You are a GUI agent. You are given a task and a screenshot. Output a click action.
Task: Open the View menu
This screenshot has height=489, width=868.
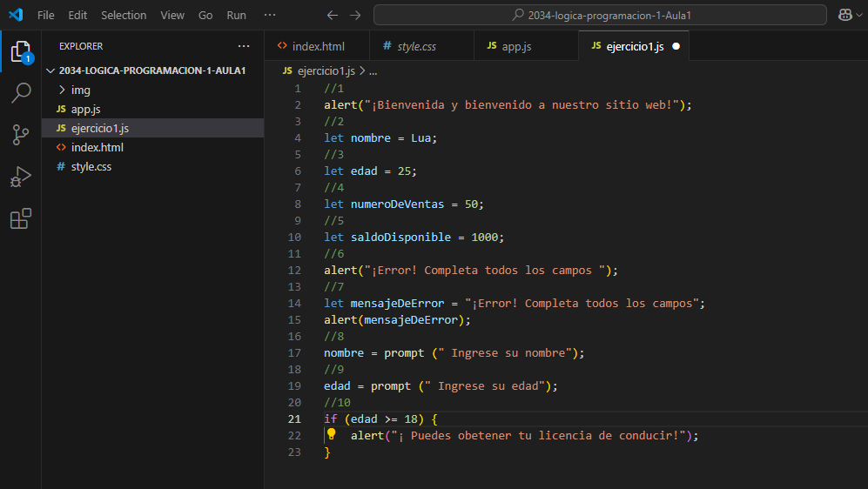[172, 15]
